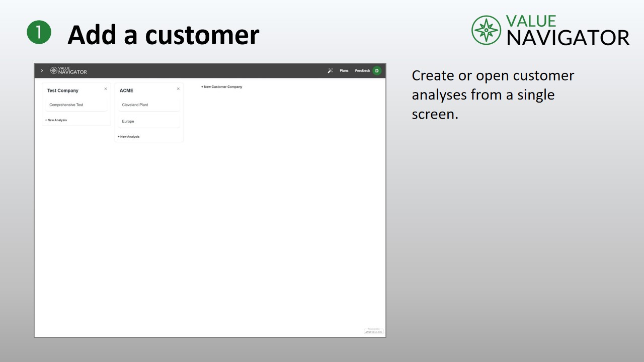Screen dimensions: 644x362
Task: Select the Test Company title
Action: (x=63, y=91)
